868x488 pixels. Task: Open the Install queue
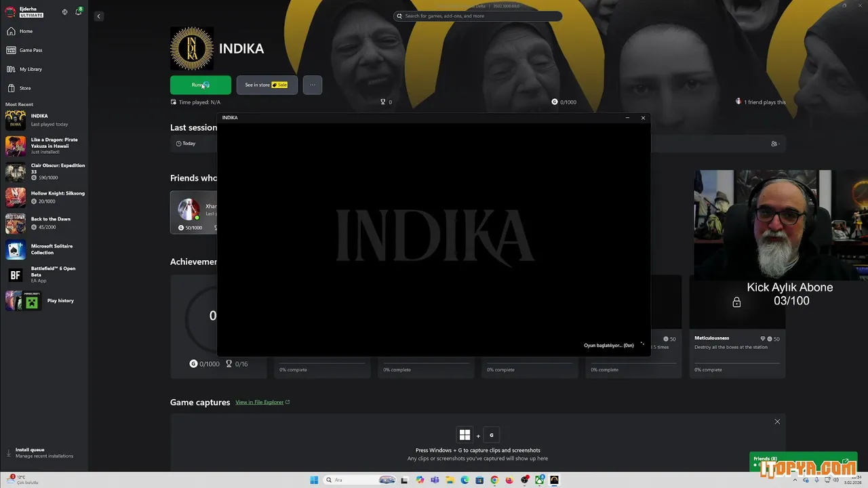coord(44,453)
